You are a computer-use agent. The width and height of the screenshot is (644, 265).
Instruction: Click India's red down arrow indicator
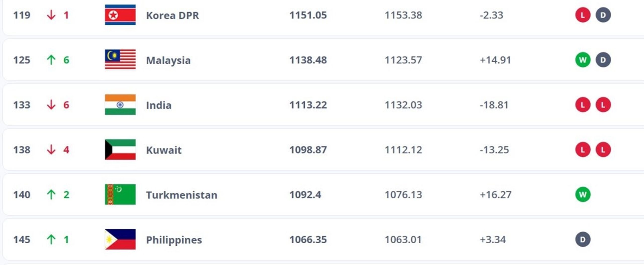click(x=51, y=105)
